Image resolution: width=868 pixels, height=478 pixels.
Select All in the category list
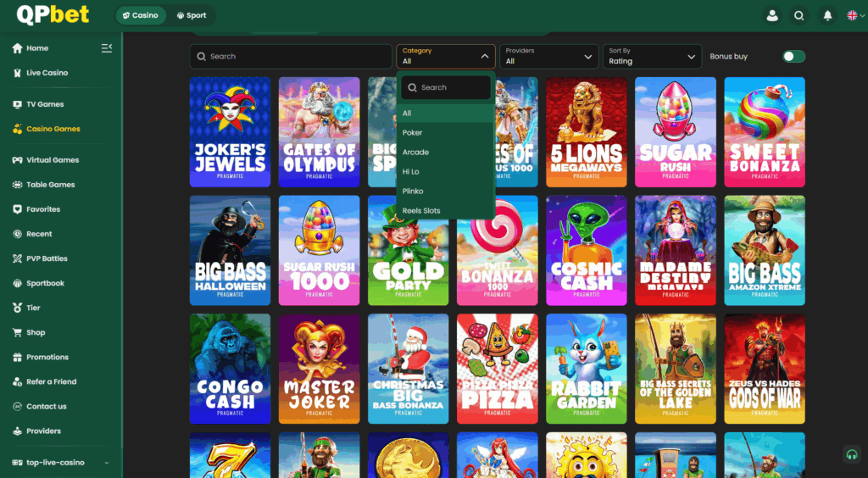click(x=446, y=114)
